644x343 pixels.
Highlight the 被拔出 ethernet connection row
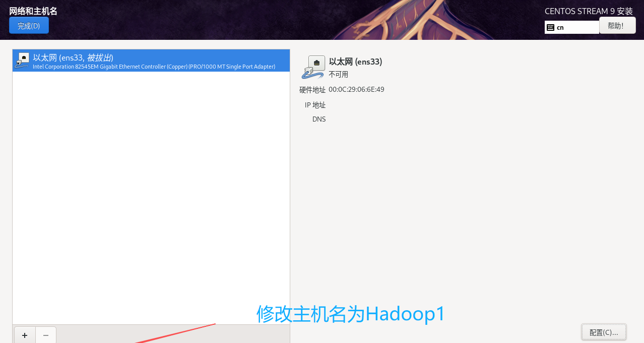pyautogui.click(x=151, y=61)
